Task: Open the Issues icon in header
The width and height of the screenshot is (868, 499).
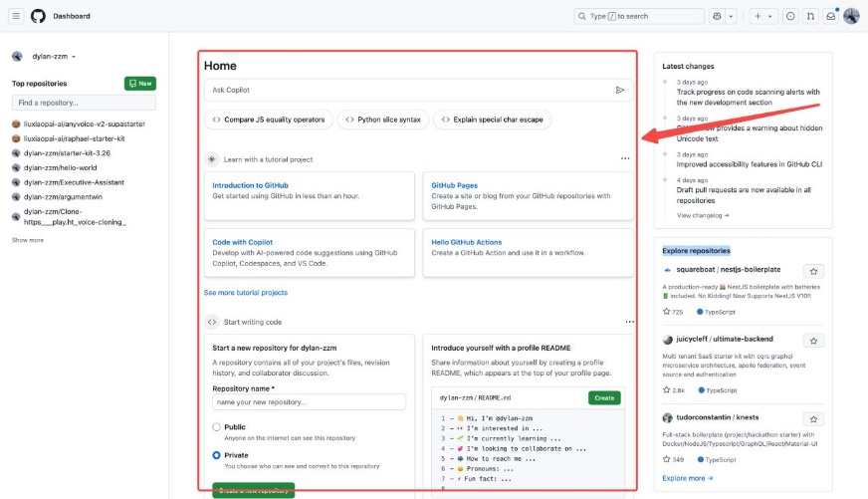Action: pos(790,16)
